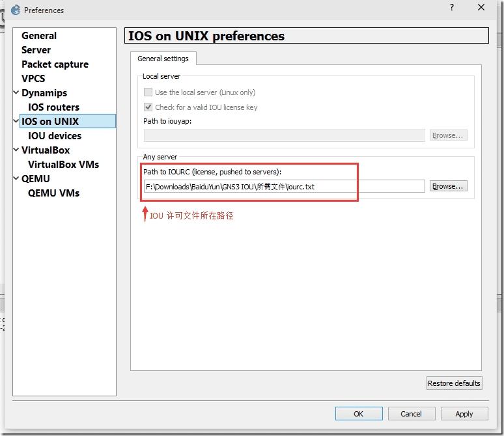The width and height of the screenshot is (504, 436).
Task: Open IOU devices settings
Action: (55, 135)
